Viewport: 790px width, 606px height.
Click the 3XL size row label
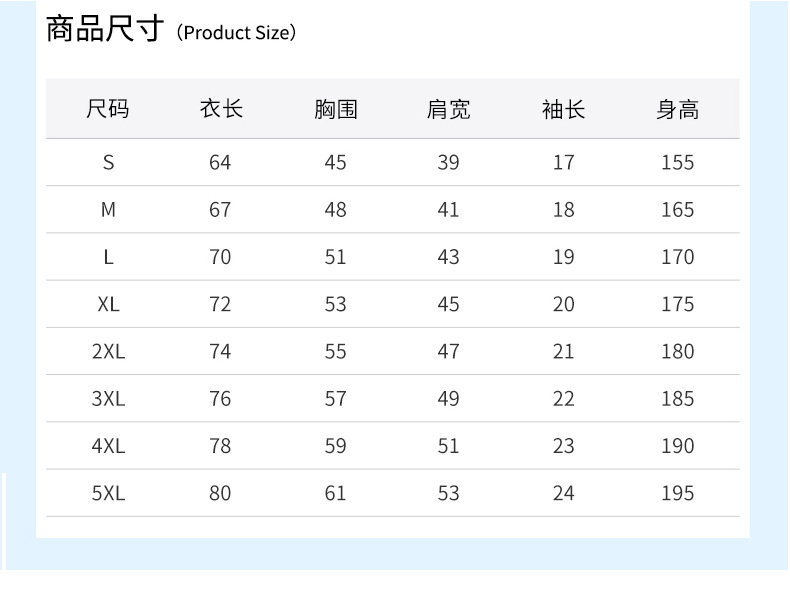pyautogui.click(x=108, y=399)
